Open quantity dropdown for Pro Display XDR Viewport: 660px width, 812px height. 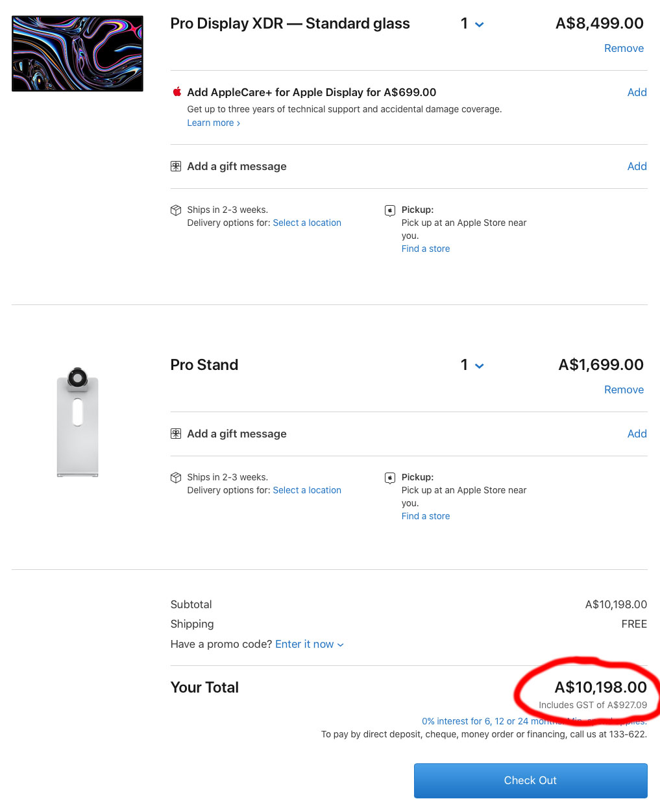472,24
